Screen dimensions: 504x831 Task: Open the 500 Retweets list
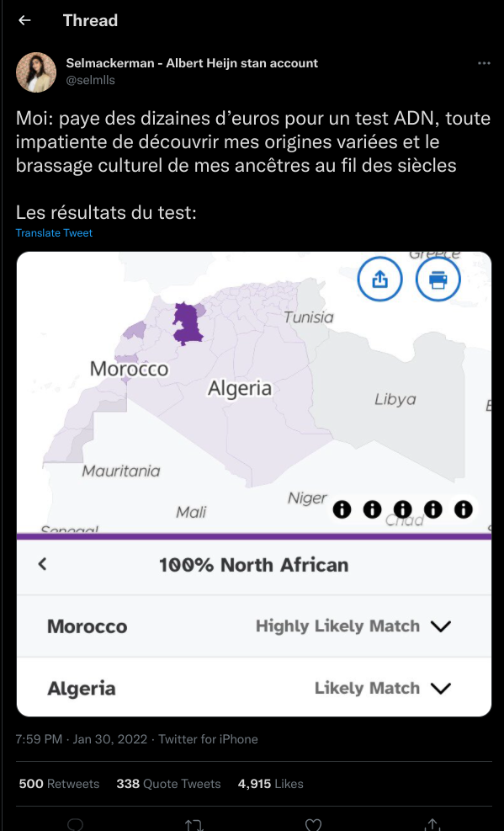59,784
